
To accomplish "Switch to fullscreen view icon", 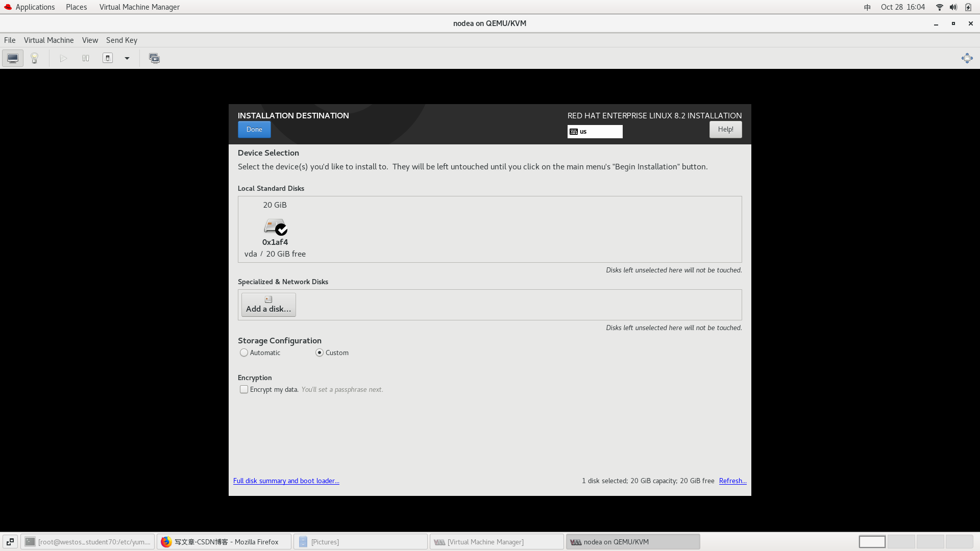I will tap(967, 58).
